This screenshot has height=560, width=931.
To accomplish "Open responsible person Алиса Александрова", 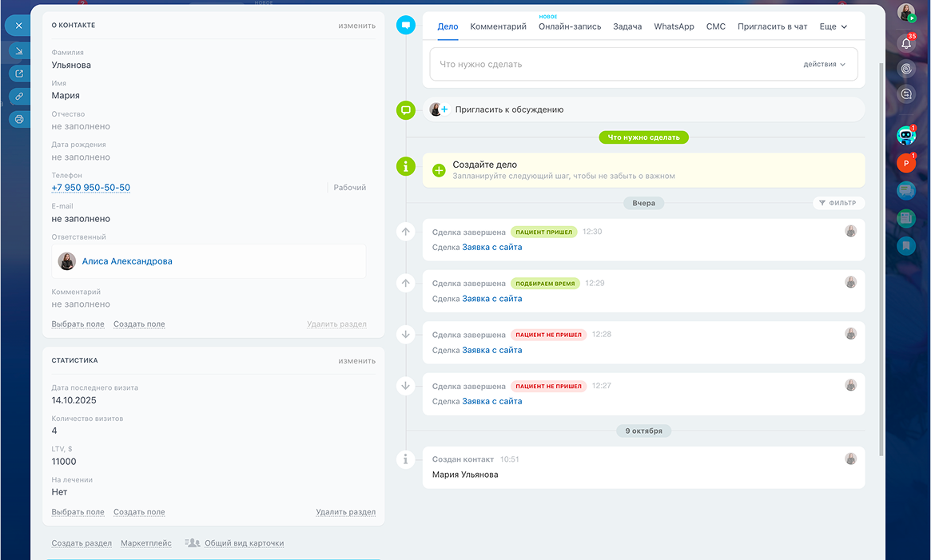I will click(x=127, y=261).
